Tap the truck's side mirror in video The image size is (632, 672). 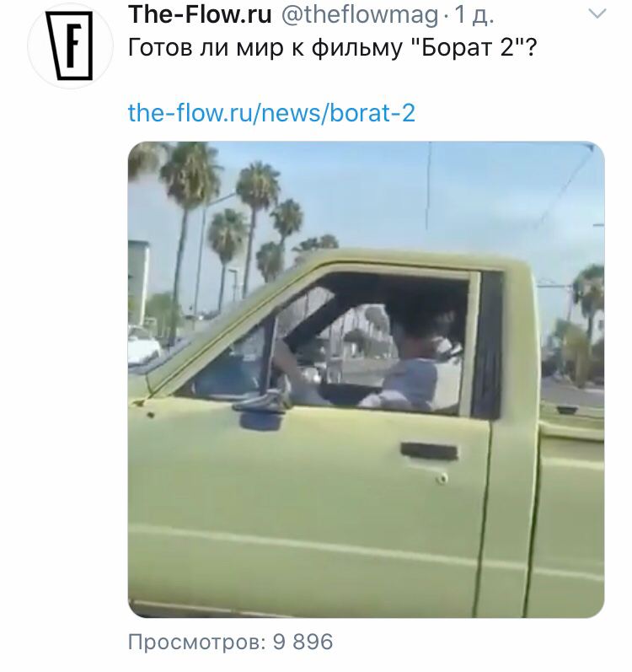click(x=262, y=411)
